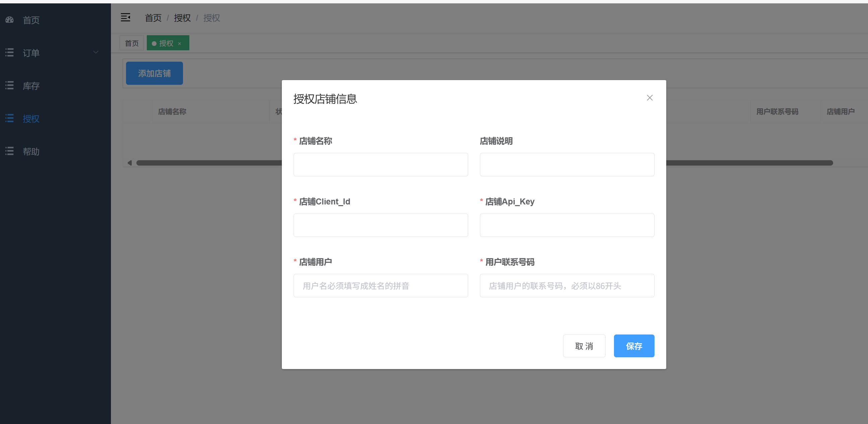This screenshot has height=424, width=868.
Task: Click the dashboard icon beside 首页
Action: (x=9, y=20)
